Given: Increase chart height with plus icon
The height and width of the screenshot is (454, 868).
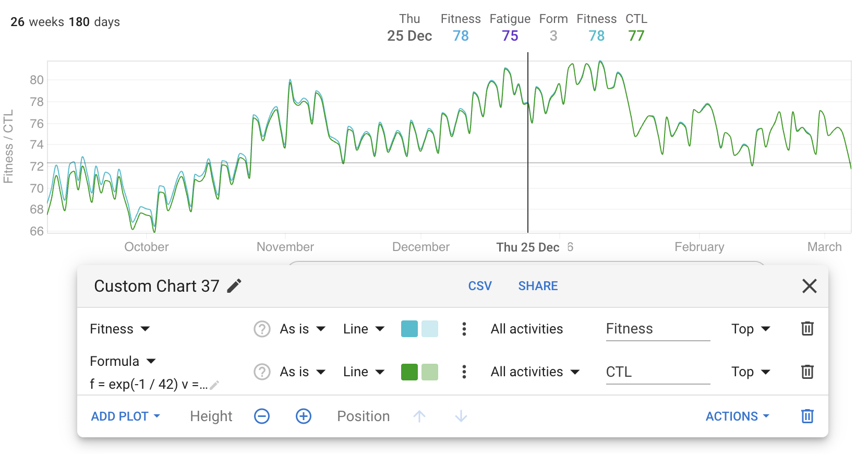Looking at the screenshot, I should coord(304,416).
